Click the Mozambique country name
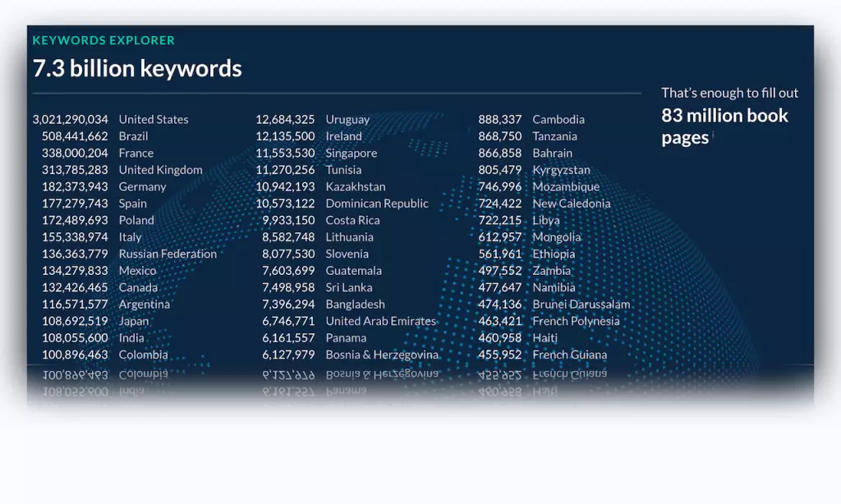Screen dimensions: 841x504 click(x=566, y=186)
